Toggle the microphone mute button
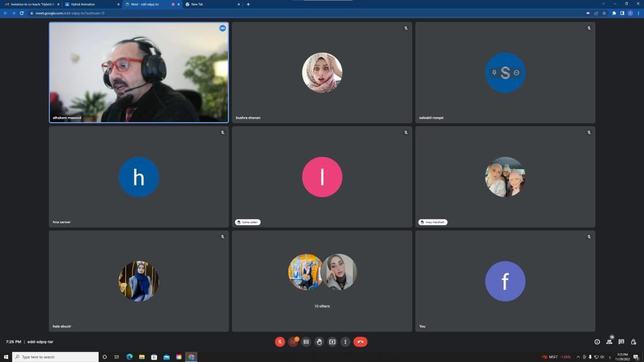The width and height of the screenshot is (644, 362). tap(280, 342)
